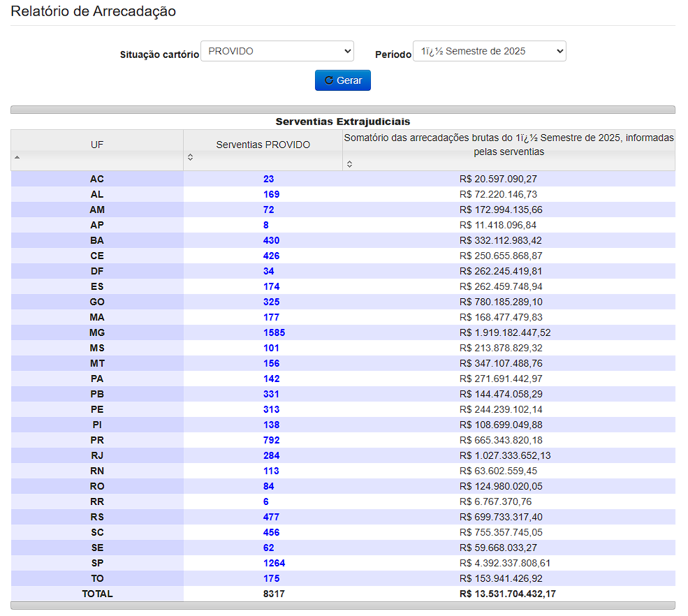The width and height of the screenshot is (688, 616).
Task: Expand the Período semester dropdown
Action: (x=489, y=51)
